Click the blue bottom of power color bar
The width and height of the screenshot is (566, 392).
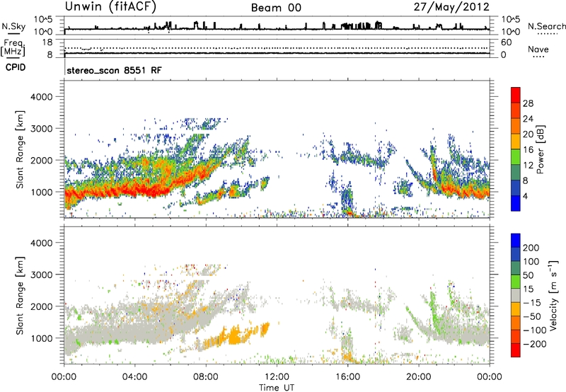coord(516,203)
